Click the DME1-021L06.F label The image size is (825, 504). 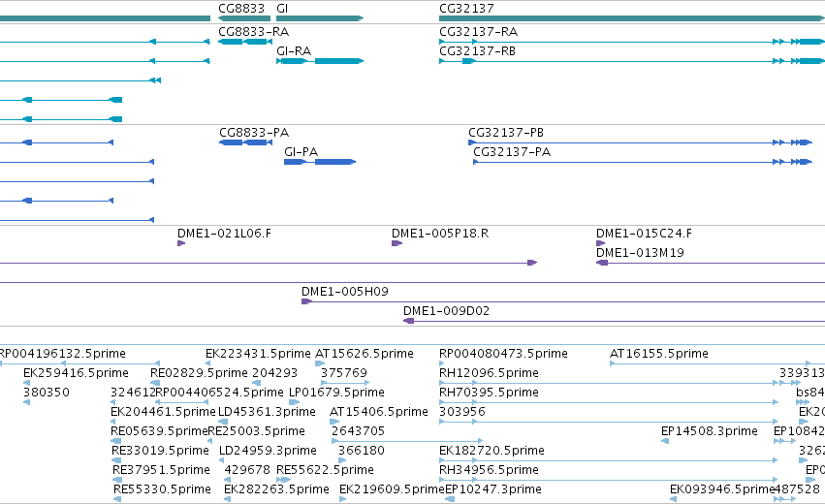click(x=224, y=233)
